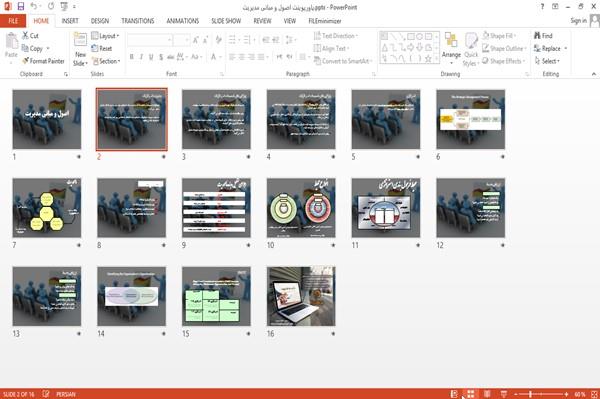This screenshot has width=600, height=399.
Task: Click the Redo/Repeat icon
Action: point(51,7)
